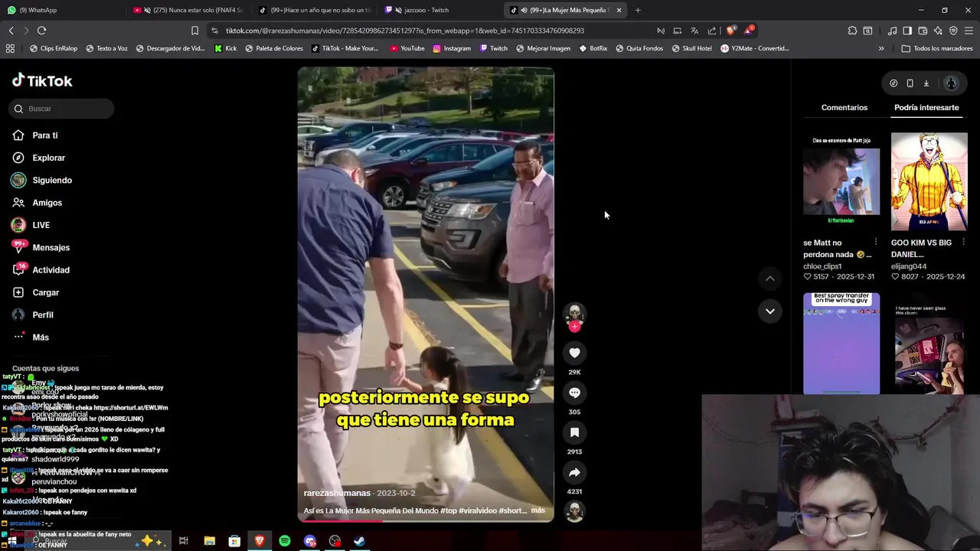
Task: Open rarezashumanas username on the video
Action: point(337,494)
